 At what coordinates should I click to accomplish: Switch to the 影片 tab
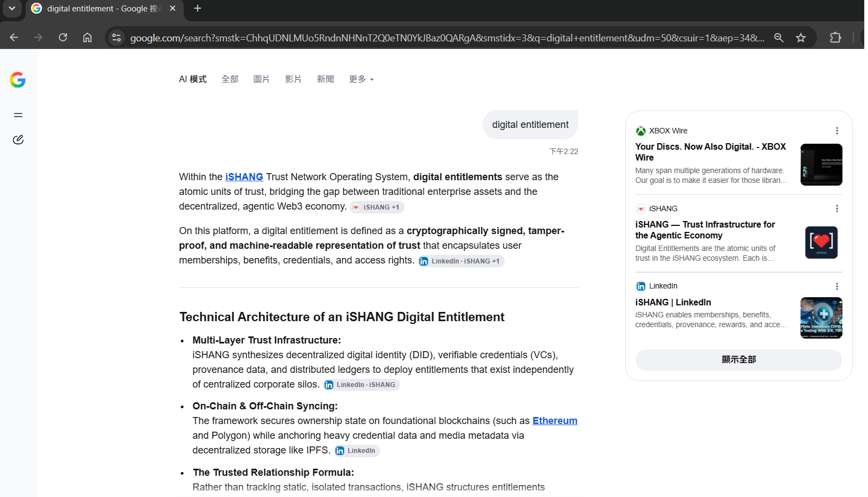pos(293,79)
